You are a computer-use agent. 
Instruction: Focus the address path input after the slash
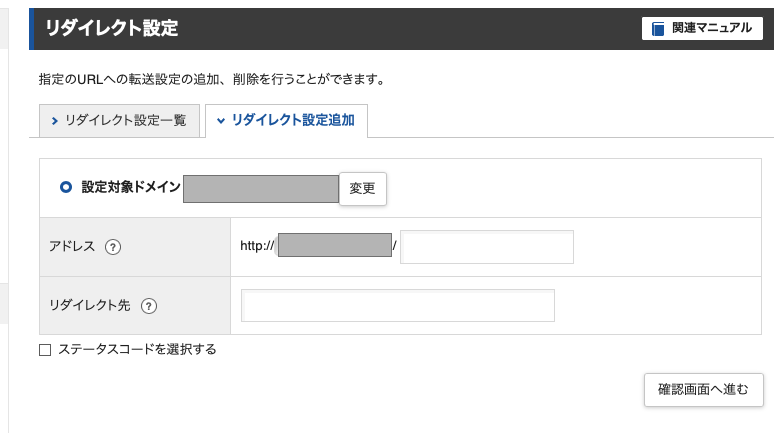487,247
